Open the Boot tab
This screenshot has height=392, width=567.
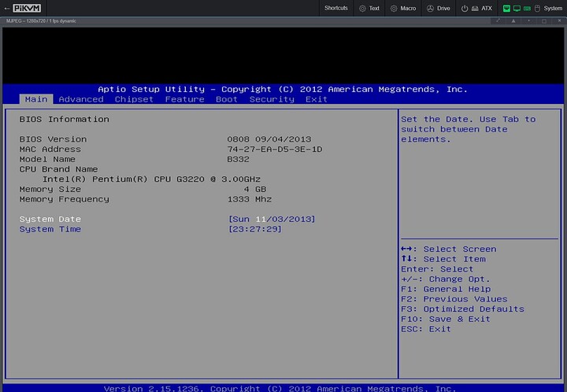(x=227, y=99)
